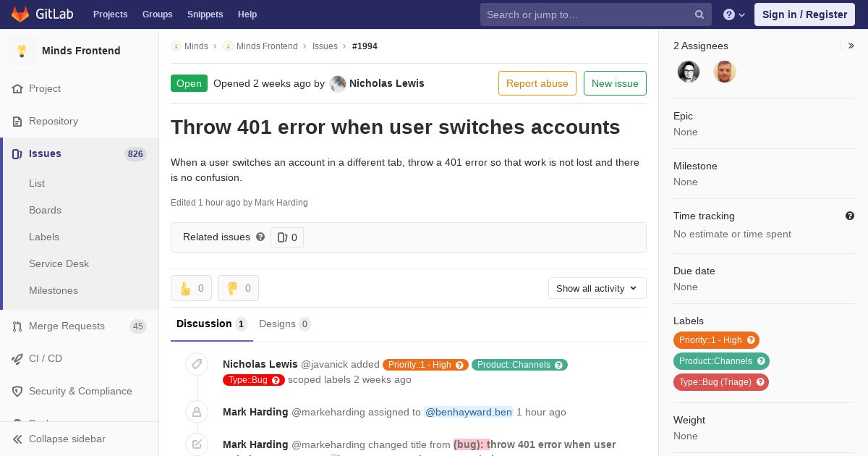Click help icon on sidebar Product::Channels label
This screenshot has width=868, height=456.
(761, 361)
